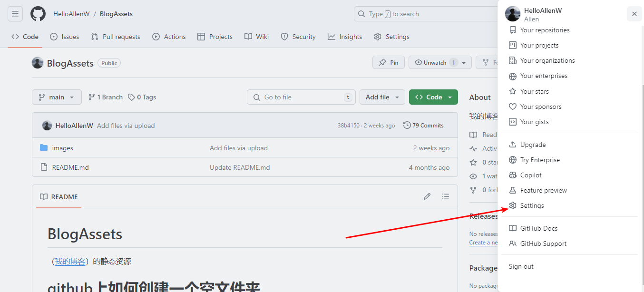Image resolution: width=644 pixels, height=292 pixels.
Task: Click the HelloAllenW breadcrumb link
Action: pos(71,14)
